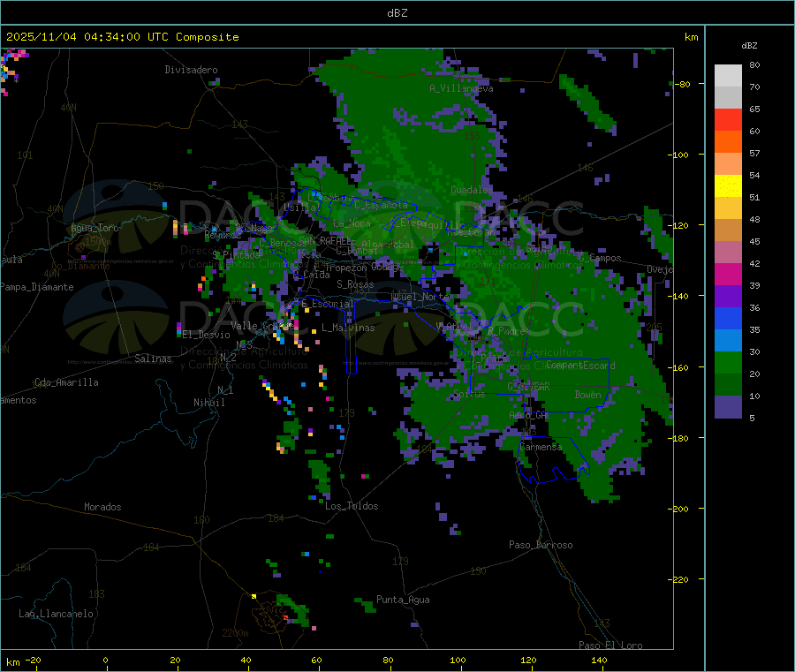Click the -20 tick on horizontal km axis
This screenshot has width=795, height=672.
(x=34, y=661)
